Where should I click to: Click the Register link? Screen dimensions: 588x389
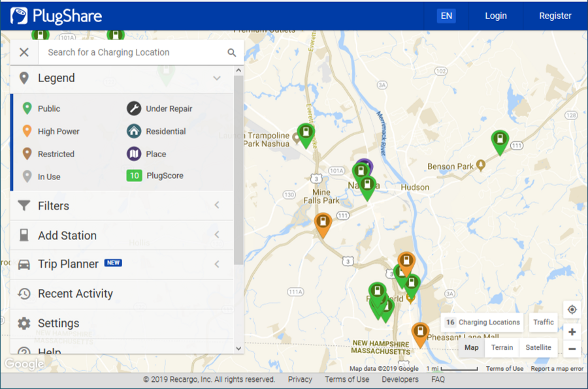click(555, 16)
